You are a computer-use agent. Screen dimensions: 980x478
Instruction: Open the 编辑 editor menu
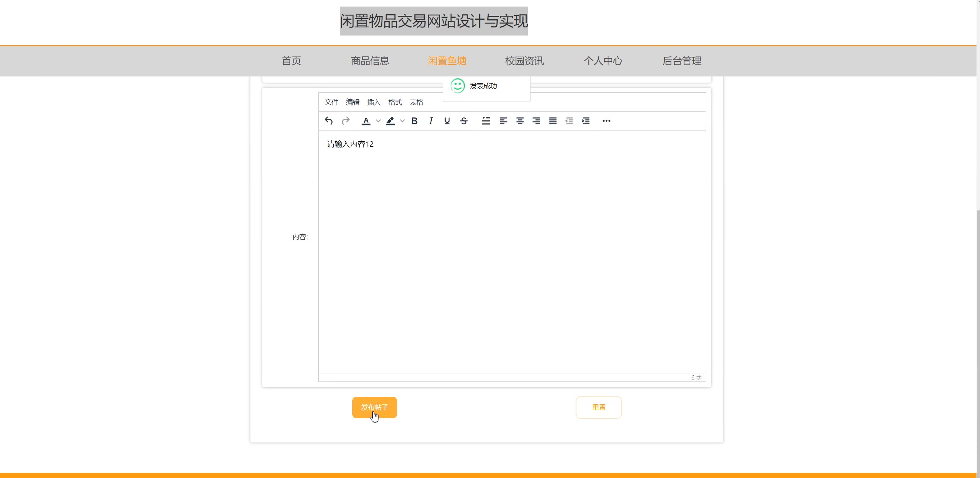tap(353, 102)
